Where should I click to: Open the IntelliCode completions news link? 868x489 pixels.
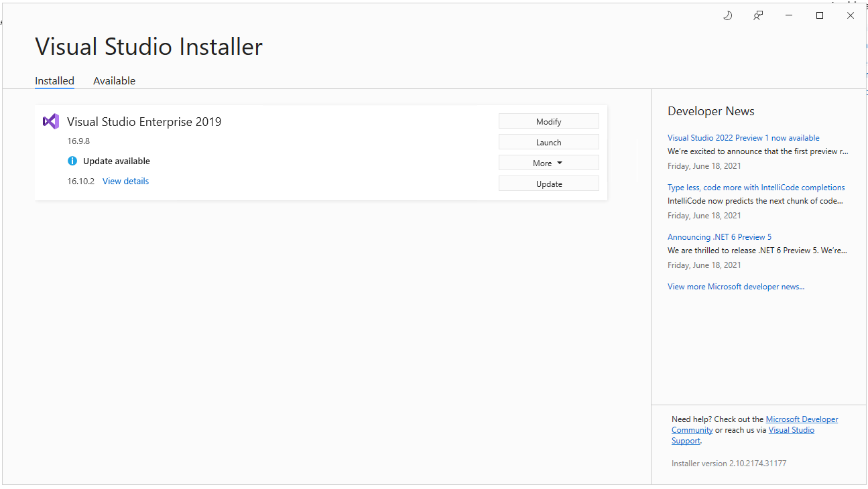pos(755,188)
